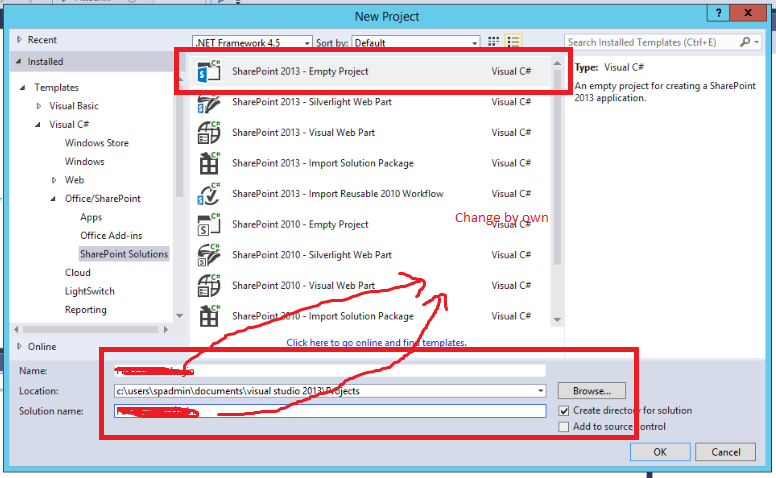
Task: Click the search magnifier icon
Action: click(745, 42)
